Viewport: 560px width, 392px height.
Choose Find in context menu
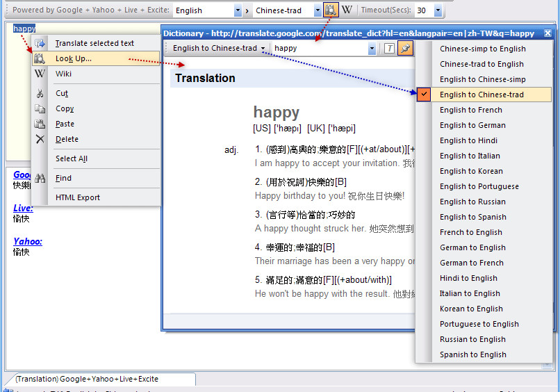click(96, 178)
